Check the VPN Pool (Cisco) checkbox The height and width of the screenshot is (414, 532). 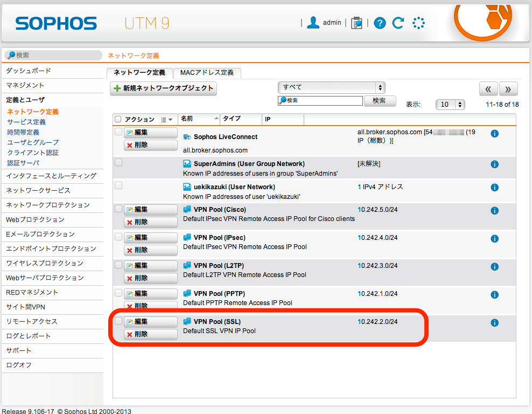coord(118,209)
